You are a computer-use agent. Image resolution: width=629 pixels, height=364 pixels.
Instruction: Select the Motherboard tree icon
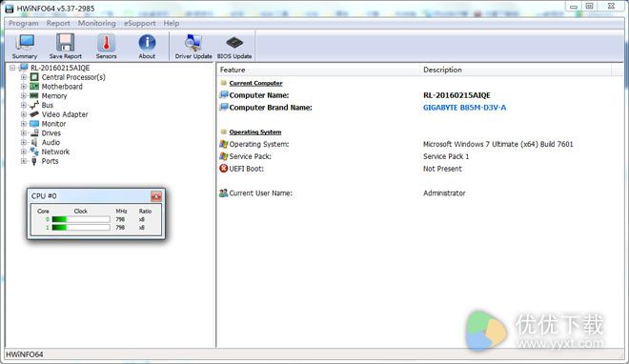point(34,87)
